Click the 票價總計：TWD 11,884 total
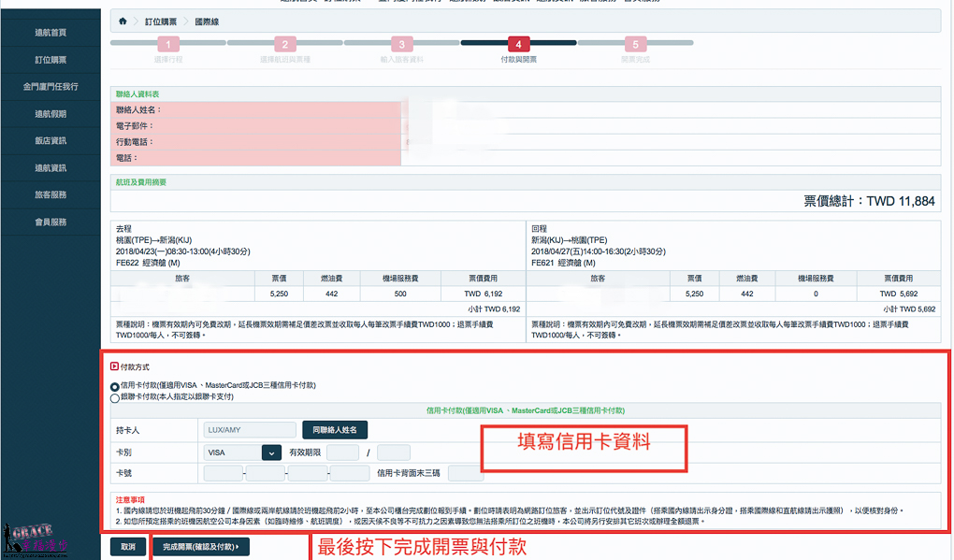Viewport: 954px width, 560px height. pos(869,201)
